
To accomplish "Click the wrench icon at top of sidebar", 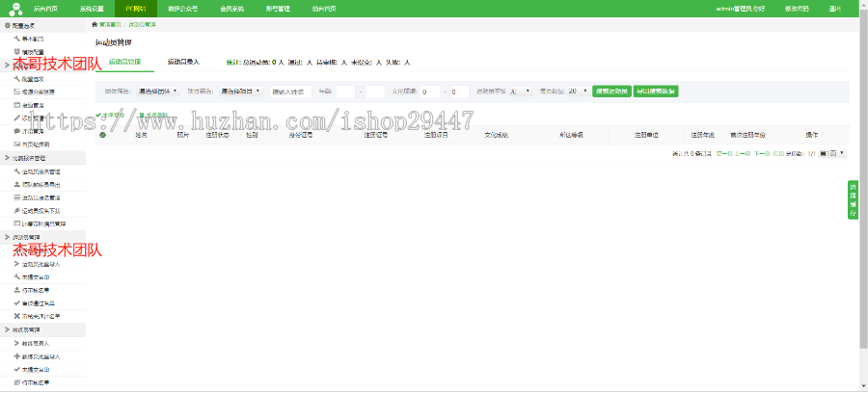I will click(x=17, y=38).
